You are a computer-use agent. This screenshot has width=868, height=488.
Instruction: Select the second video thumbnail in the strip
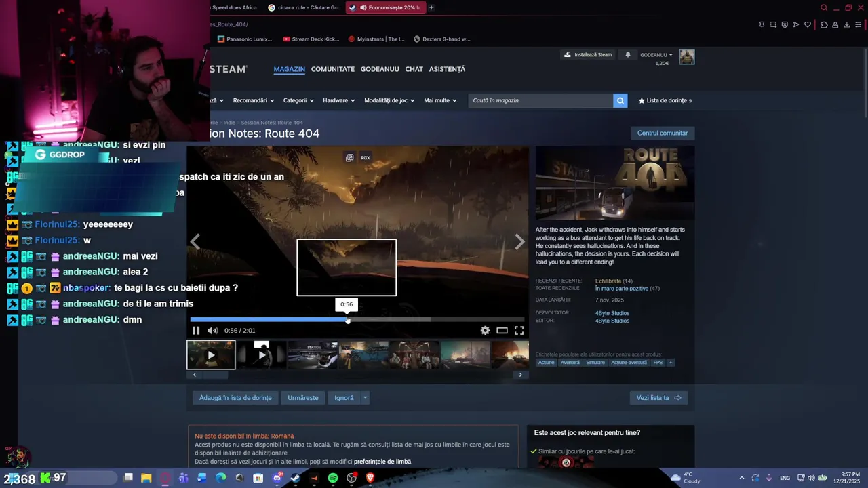point(262,355)
